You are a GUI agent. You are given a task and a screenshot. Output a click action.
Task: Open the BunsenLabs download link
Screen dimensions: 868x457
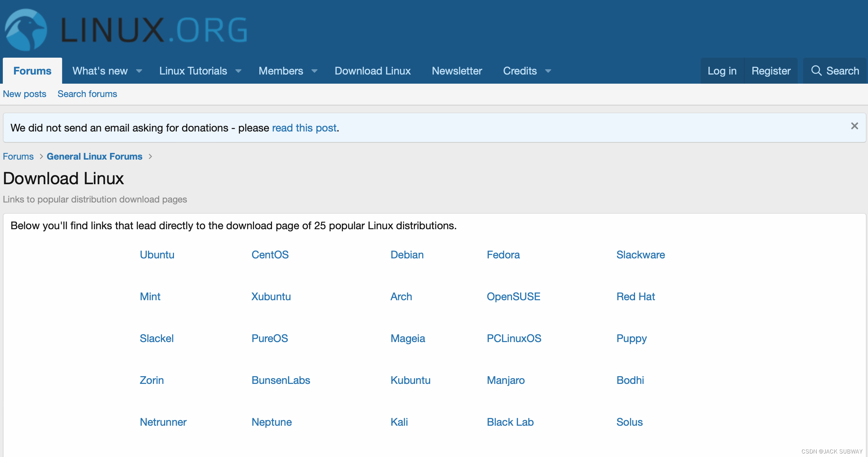(x=281, y=380)
